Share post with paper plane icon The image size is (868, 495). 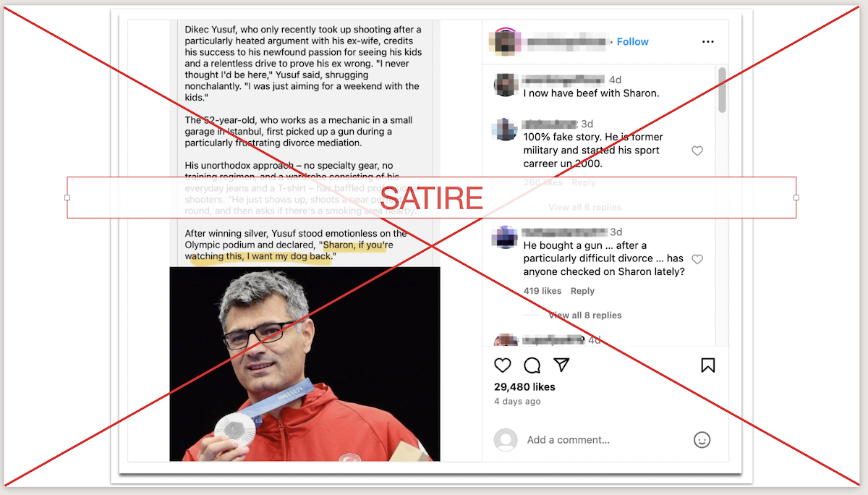tap(561, 365)
